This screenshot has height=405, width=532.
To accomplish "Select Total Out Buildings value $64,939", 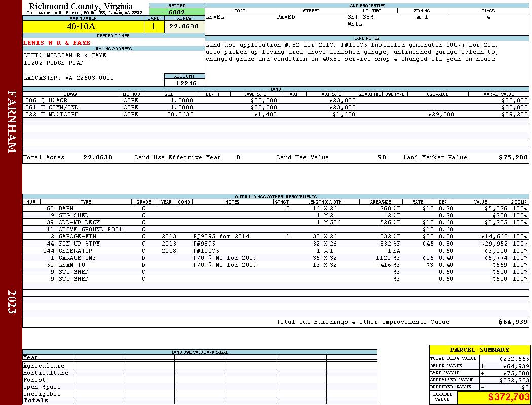I will point(513,322).
